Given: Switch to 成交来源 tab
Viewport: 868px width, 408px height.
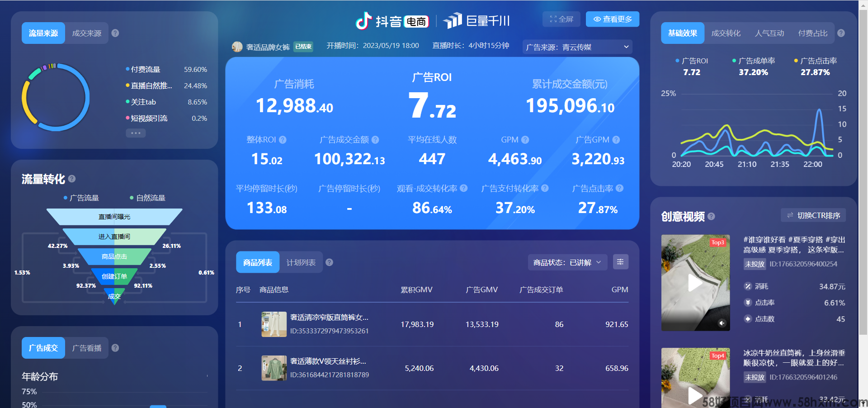Looking at the screenshot, I should 87,33.
